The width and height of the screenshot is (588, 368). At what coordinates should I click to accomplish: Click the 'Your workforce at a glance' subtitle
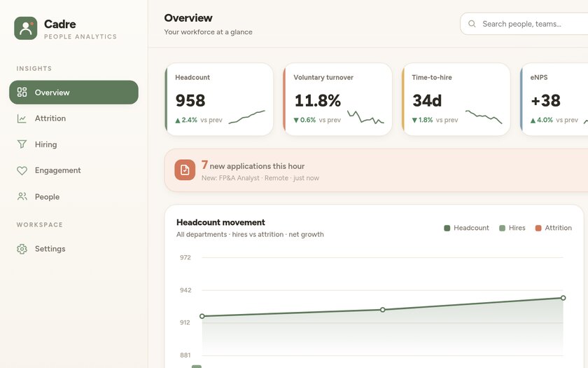point(208,32)
